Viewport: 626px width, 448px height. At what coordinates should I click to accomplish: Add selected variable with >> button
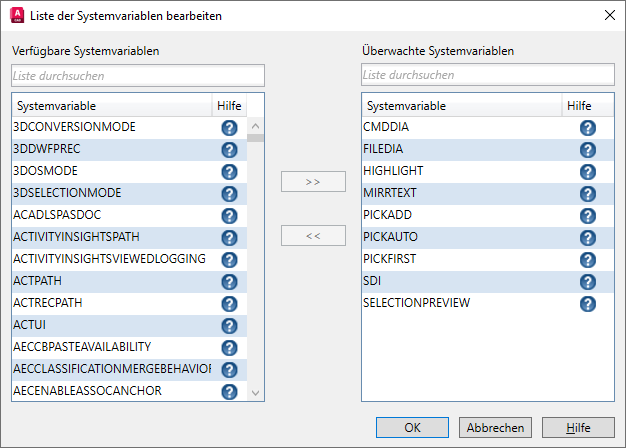313,182
